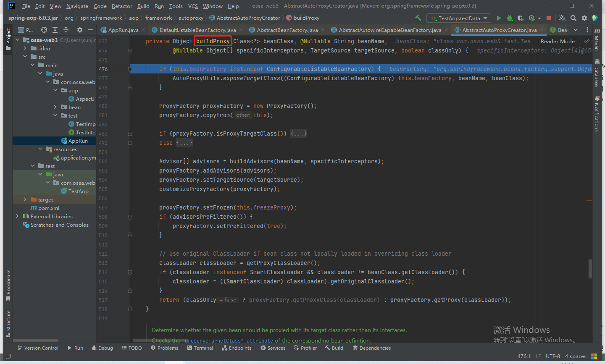605x364 pixels.
Task: Open Version Control tool window
Action: pos(38,348)
